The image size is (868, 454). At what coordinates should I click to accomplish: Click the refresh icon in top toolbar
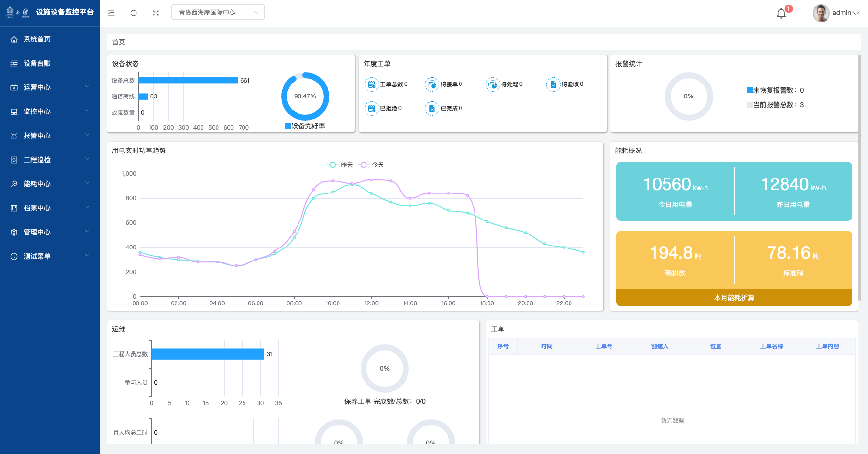click(134, 13)
